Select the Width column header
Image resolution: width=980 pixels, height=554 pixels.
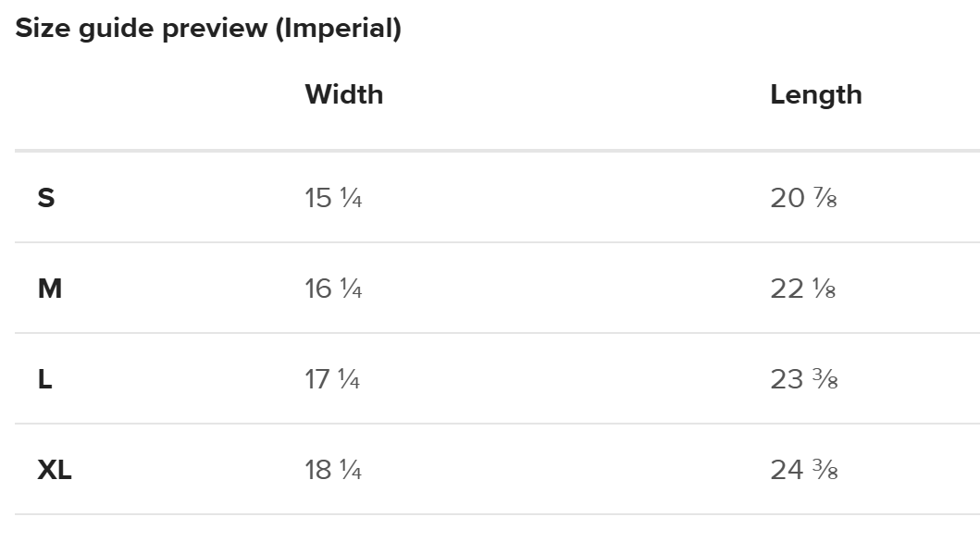343,94
